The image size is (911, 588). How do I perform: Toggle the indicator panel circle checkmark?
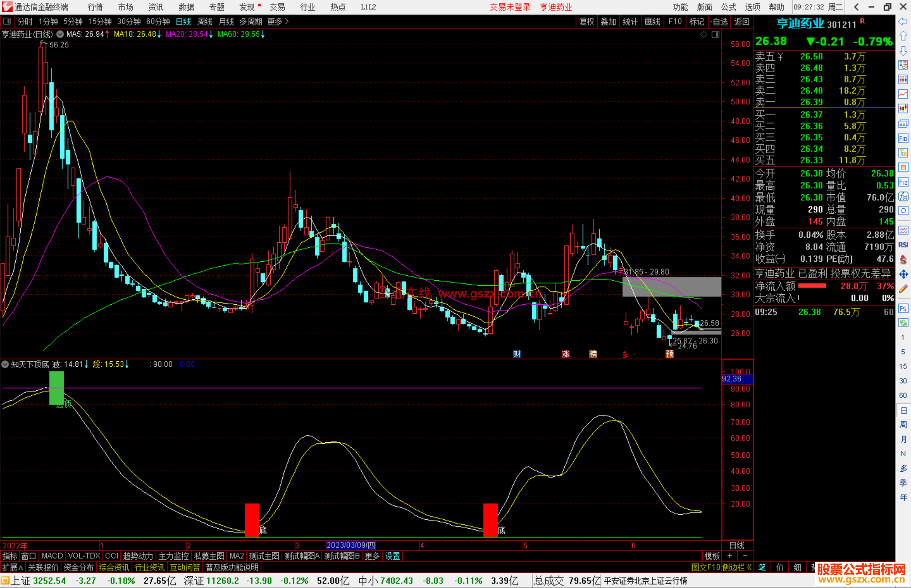tap(5, 364)
